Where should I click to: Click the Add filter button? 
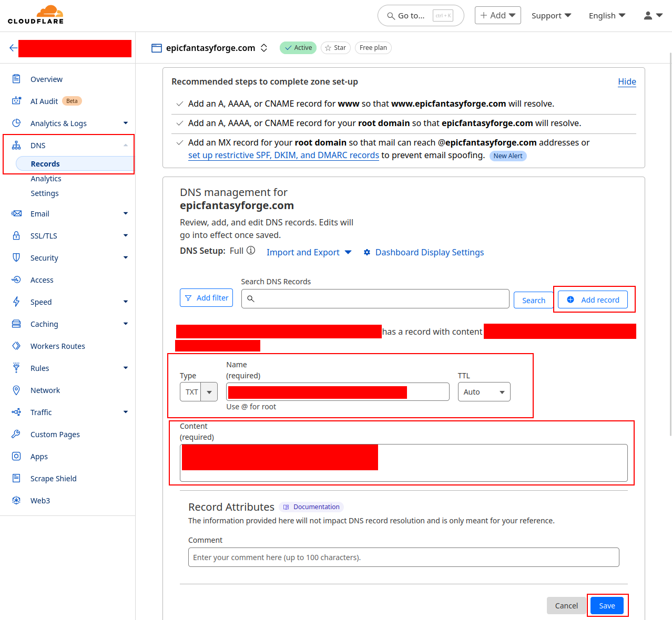206,298
